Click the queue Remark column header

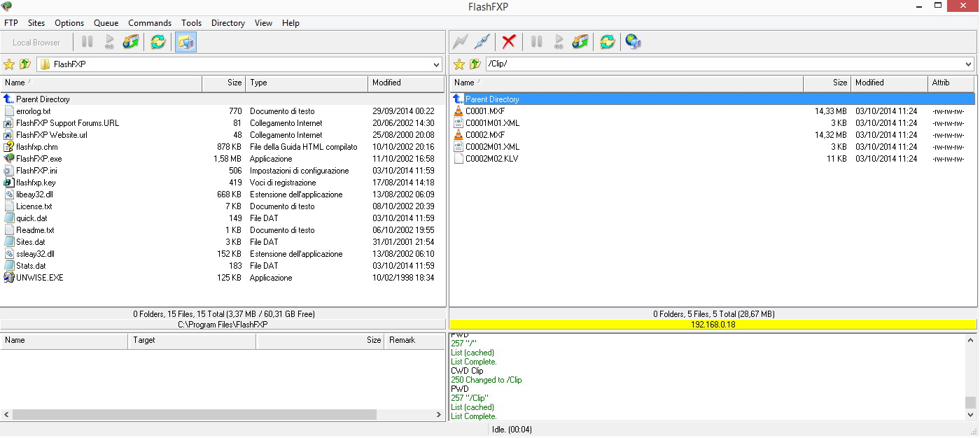[x=414, y=341]
